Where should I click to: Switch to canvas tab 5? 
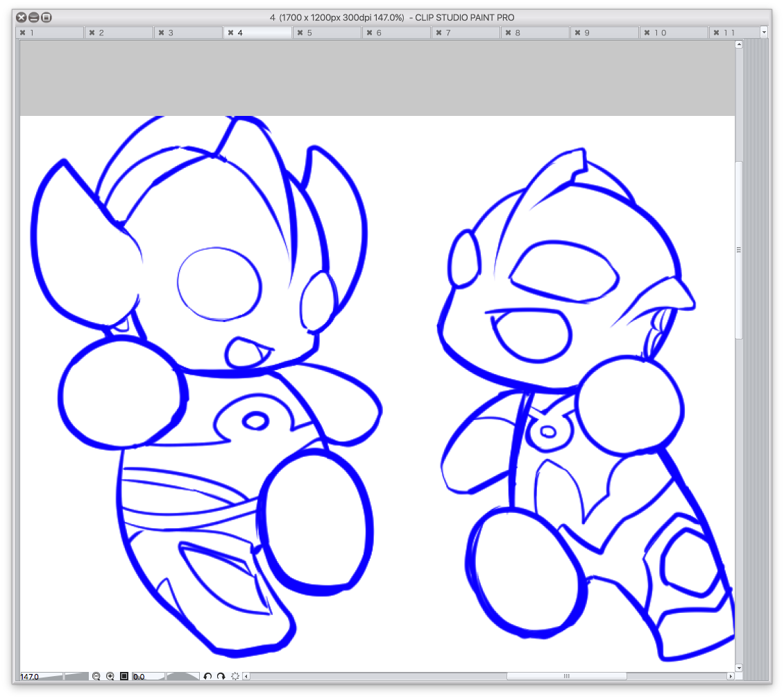point(327,33)
